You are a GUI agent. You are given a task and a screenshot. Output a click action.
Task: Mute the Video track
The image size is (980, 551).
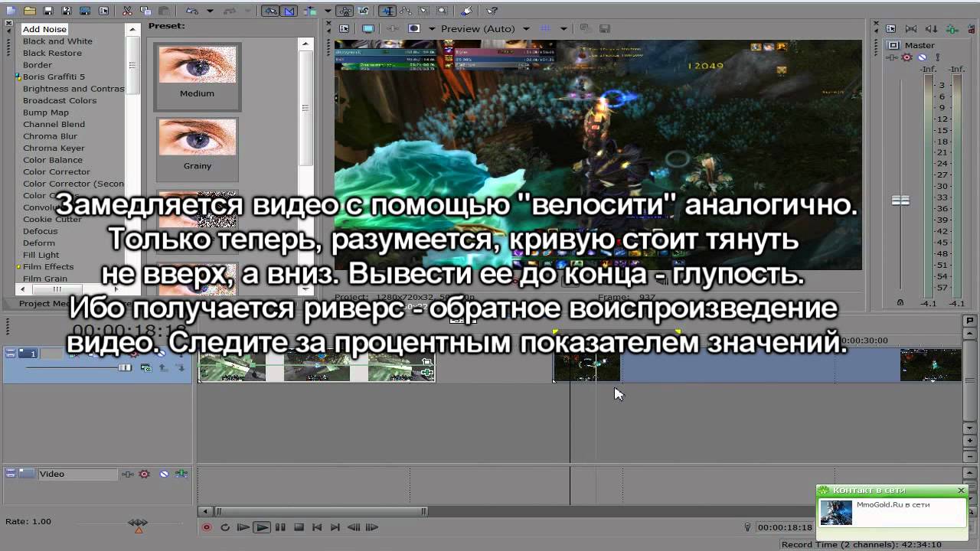pyautogui.click(x=164, y=474)
